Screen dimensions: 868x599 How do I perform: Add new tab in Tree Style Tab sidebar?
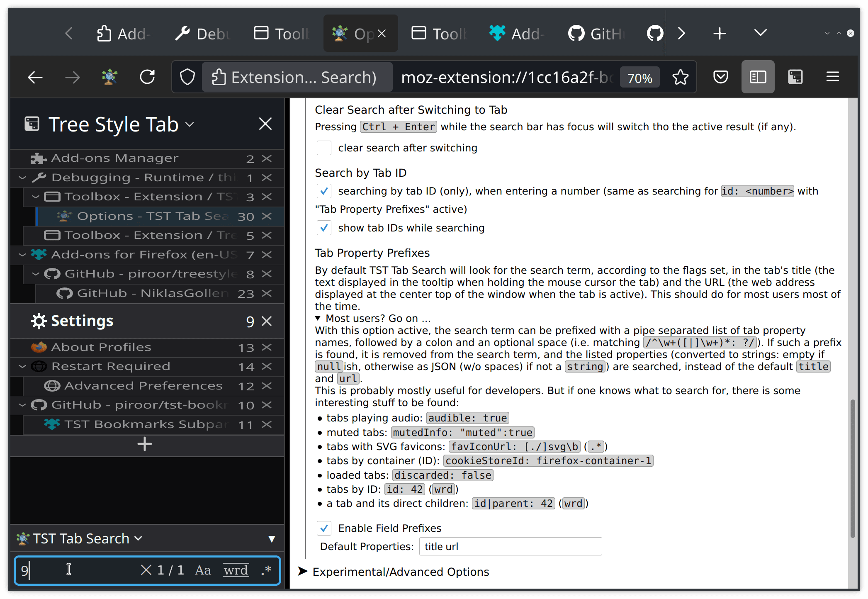point(145,444)
